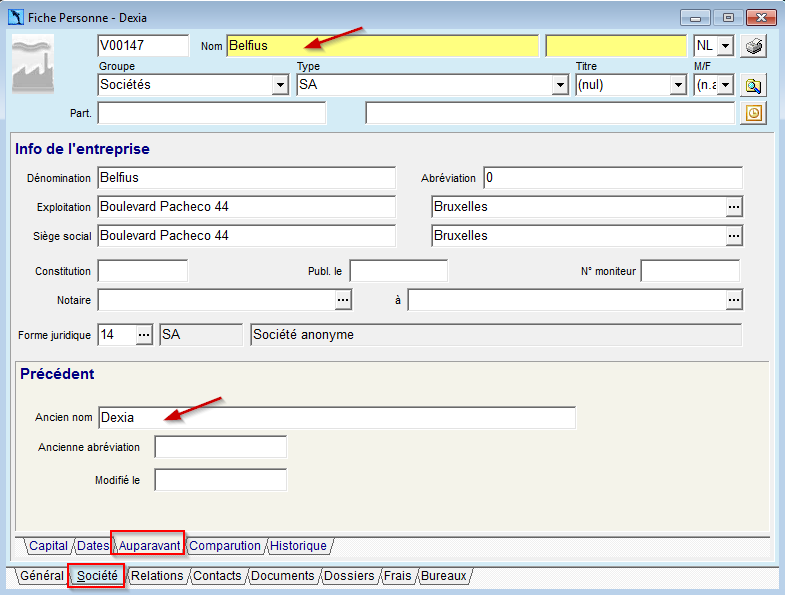This screenshot has width=785, height=595.
Task: Click the search document icon button
Action: [x=753, y=85]
